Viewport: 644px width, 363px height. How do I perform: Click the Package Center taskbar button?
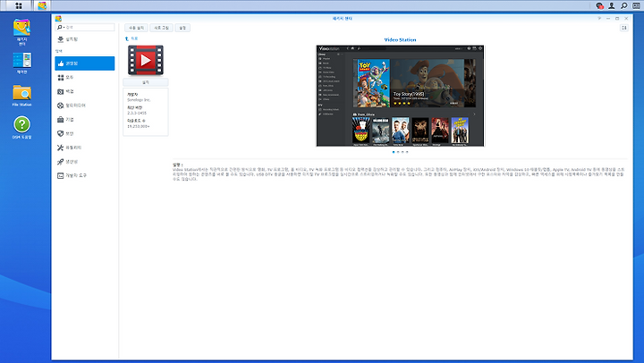click(x=42, y=5)
